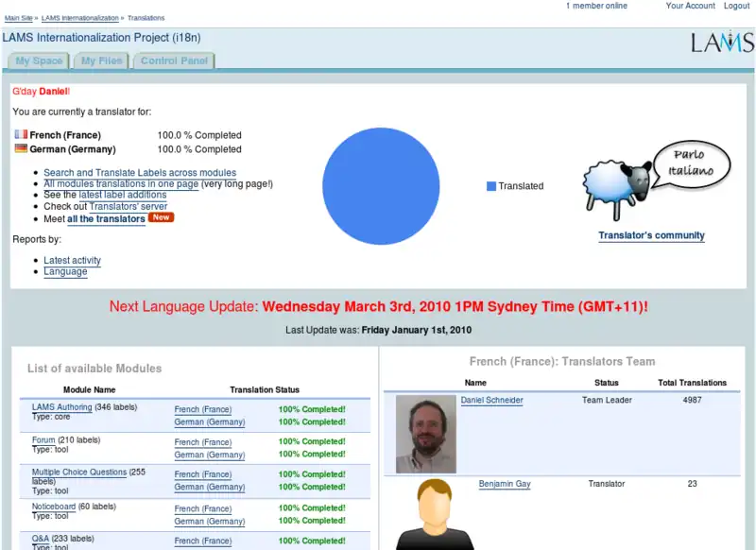Click Daniel Schneider's profile photo
The width and height of the screenshot is (756, 550).
425,434
